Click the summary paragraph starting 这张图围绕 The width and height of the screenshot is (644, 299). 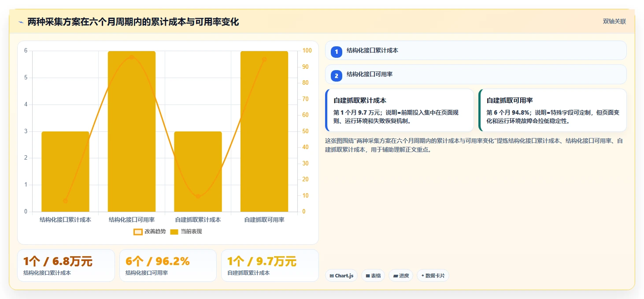(474, 145)
